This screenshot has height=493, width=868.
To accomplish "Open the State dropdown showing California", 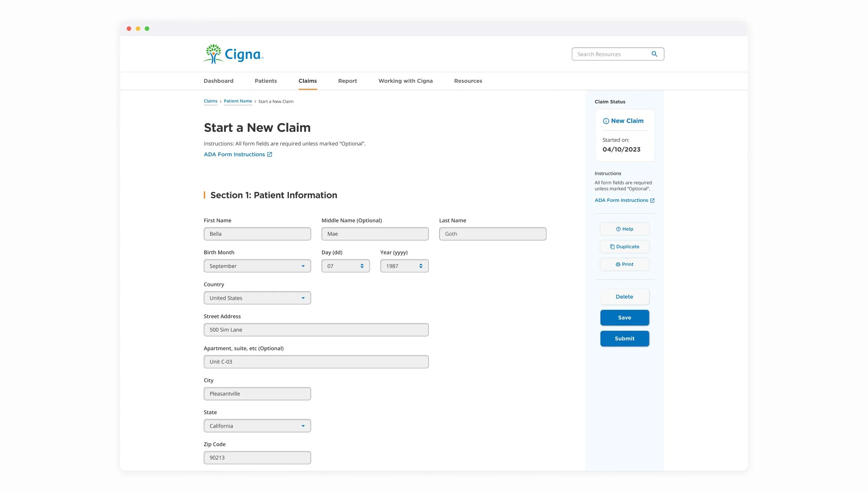I will pyautogui.click(x=257, y=426).
